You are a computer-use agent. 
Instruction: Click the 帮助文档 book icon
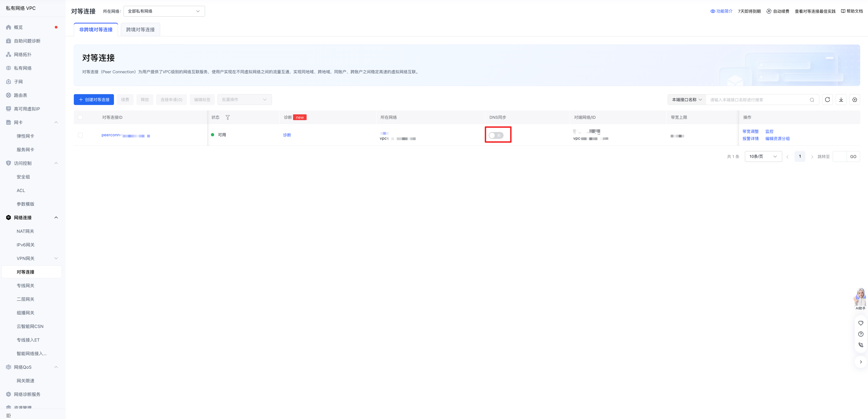(x=843, y=11)
